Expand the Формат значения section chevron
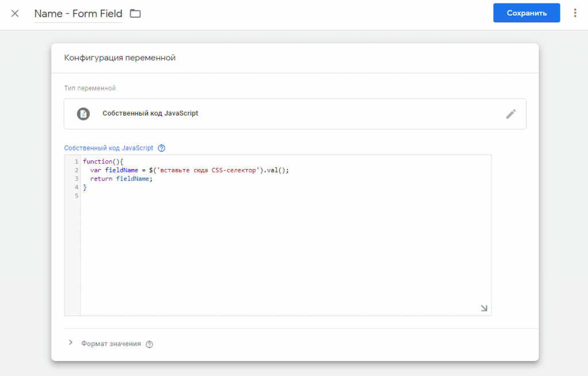The width and height of the screenshot is (588, 376). tap(71, 343)
